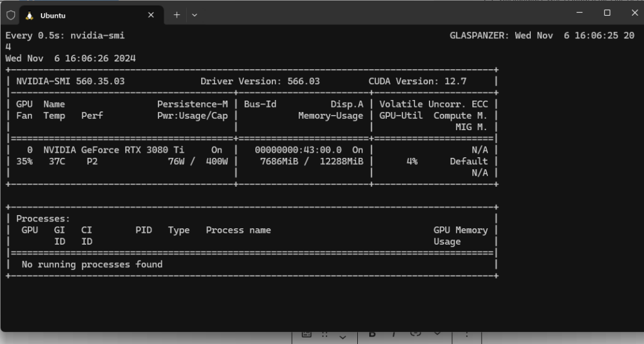
Task: Click the six-dot drag handle icon
Action: [325, 335]
